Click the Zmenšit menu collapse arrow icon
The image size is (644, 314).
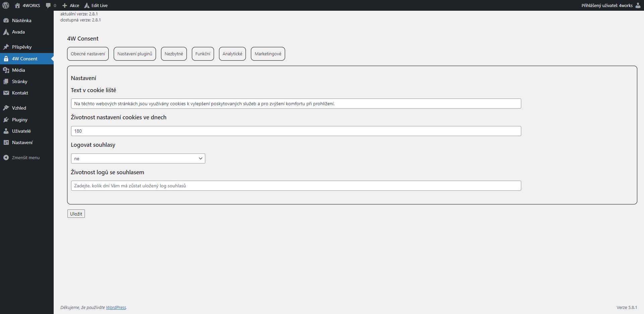pyautogui.click(x=6, y=158)
